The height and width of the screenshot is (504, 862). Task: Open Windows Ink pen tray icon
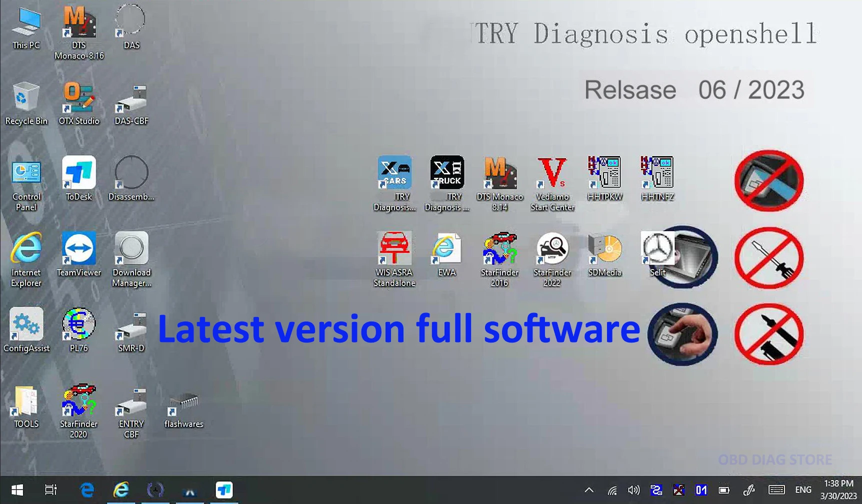coord(748,490)
